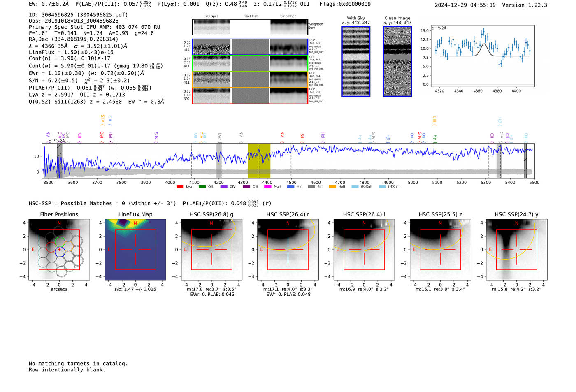Viewport: 576px width, 392px height.
Task: Click the red fiber circle in Fiber Positions
Action: pos(51,247)
